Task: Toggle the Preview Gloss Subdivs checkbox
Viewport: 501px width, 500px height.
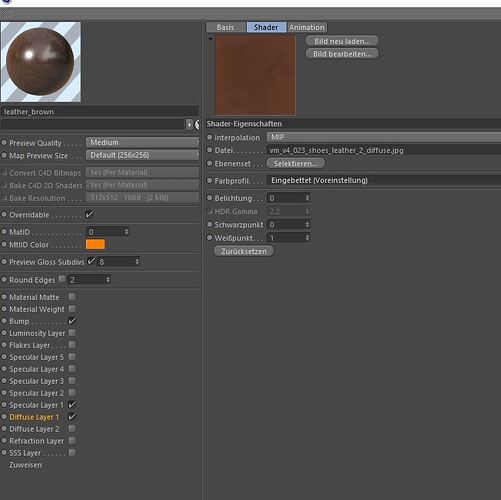Action: pyautogui.click(x=91, y=261)
